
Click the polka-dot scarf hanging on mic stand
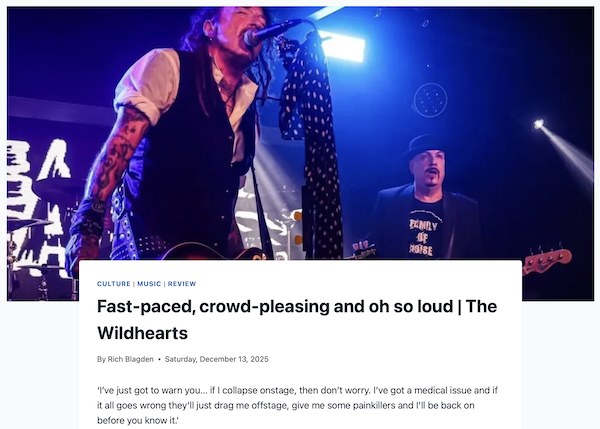click(x=311, y=145)
